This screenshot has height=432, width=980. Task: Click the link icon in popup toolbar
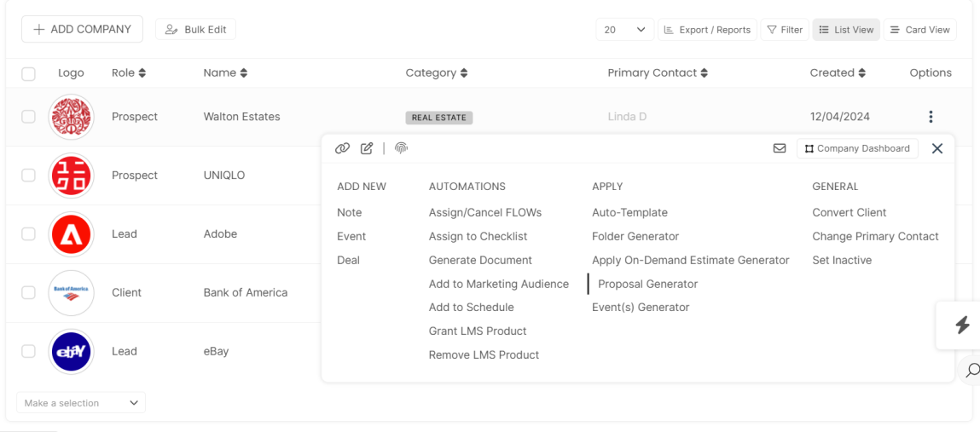(x=342, y=148)
